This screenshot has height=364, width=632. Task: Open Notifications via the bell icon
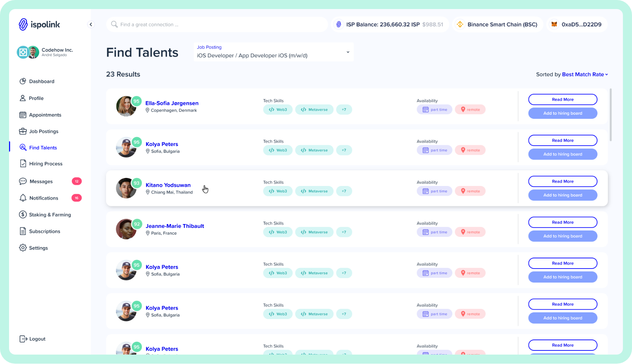[23, 198]
